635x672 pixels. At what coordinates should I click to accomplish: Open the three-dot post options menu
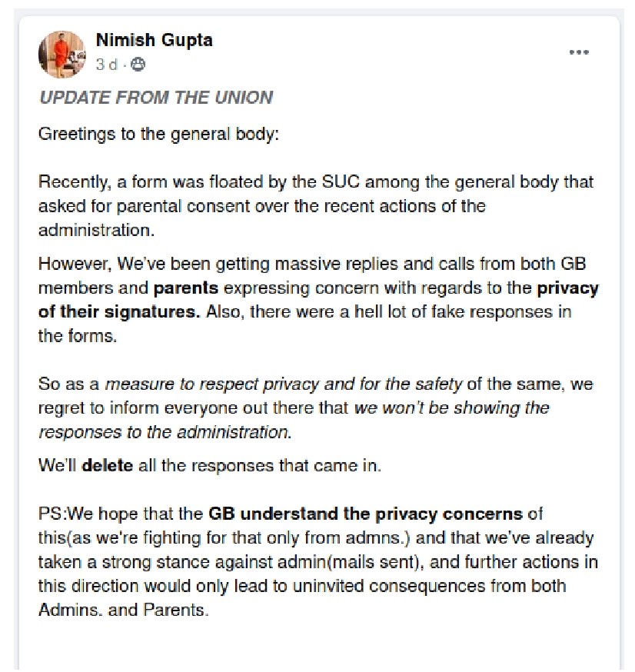click(578, 52)
